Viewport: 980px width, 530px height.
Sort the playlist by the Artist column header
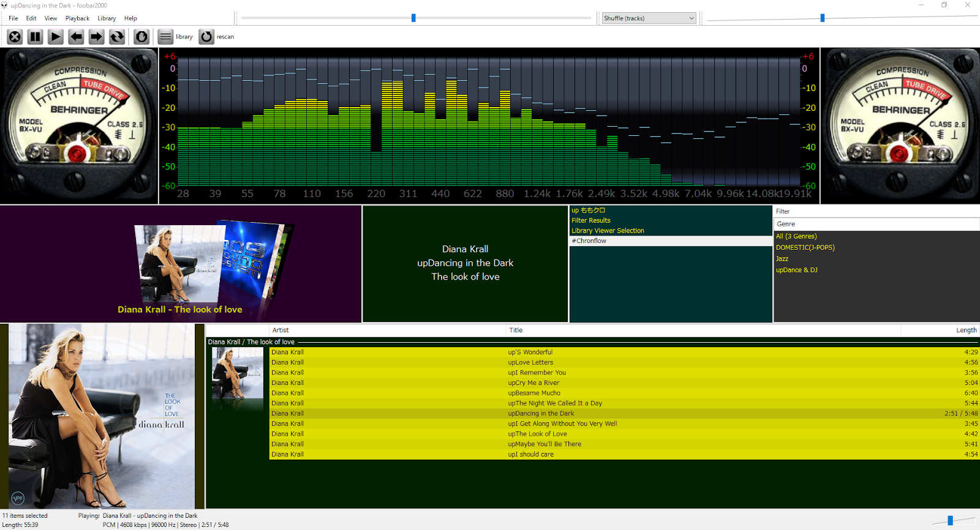click(387, 330)
